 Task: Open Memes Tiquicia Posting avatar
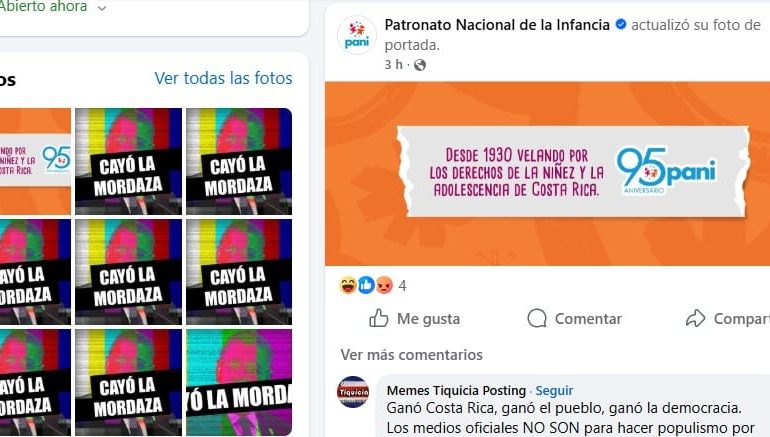pos(353,392)
